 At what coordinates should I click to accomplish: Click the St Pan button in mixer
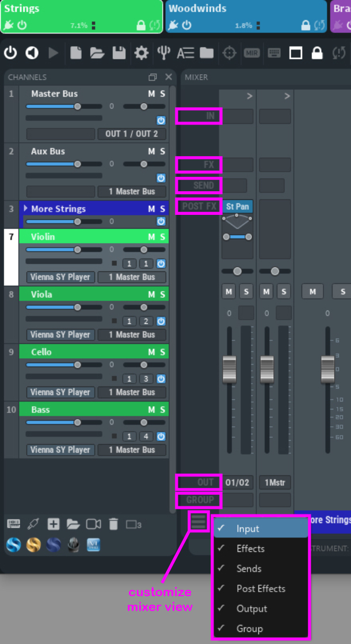(x=237, y=206)
